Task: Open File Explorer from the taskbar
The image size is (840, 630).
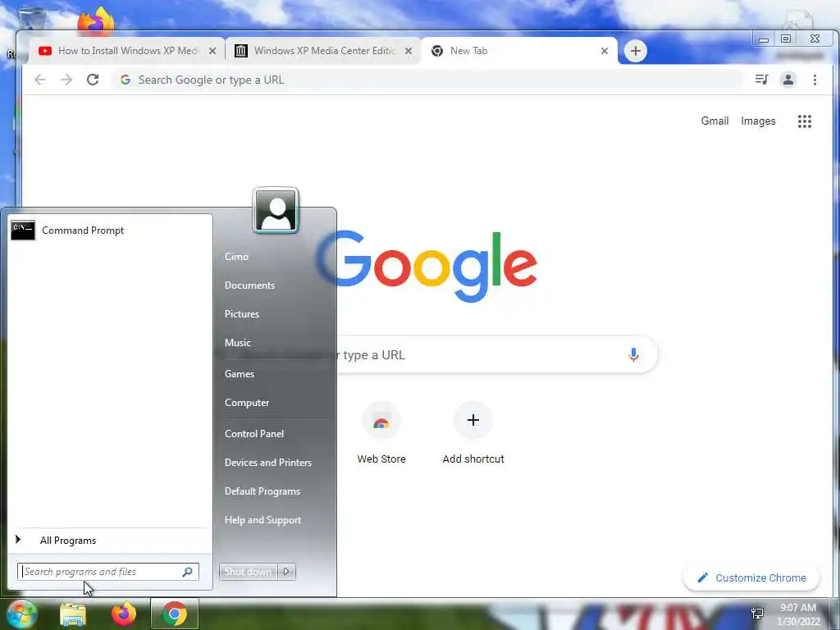Action: [73, 614]
